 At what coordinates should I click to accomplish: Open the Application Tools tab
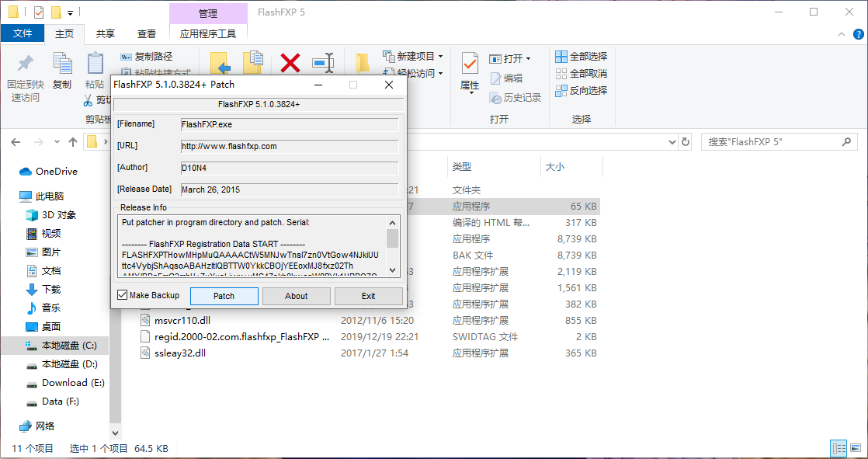point(208,33)
